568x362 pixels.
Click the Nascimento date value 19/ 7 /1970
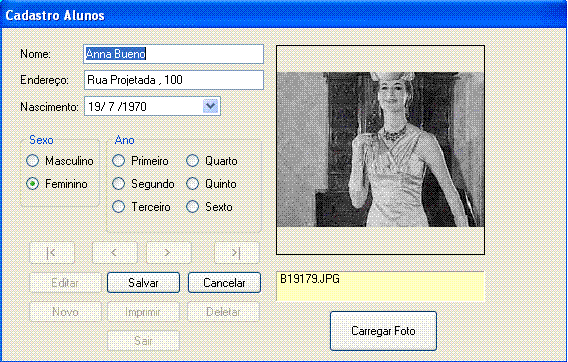117,107
